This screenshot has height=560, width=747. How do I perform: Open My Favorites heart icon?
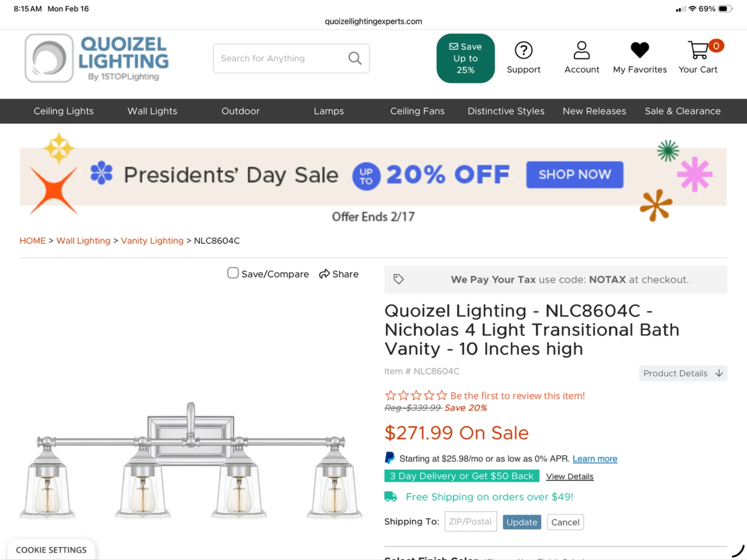pyautogui.click(x=640, y=50)
